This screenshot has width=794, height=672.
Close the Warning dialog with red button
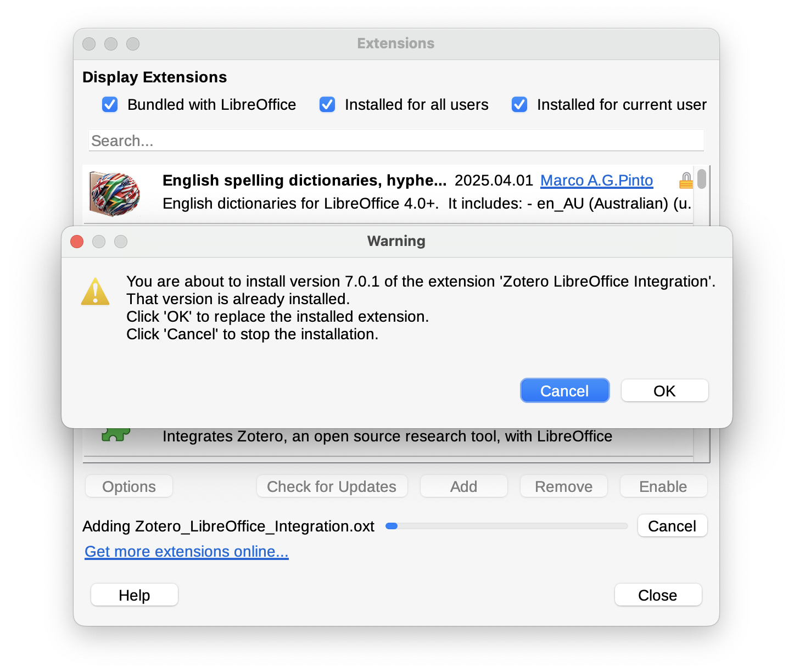click(x=77, y=242)
